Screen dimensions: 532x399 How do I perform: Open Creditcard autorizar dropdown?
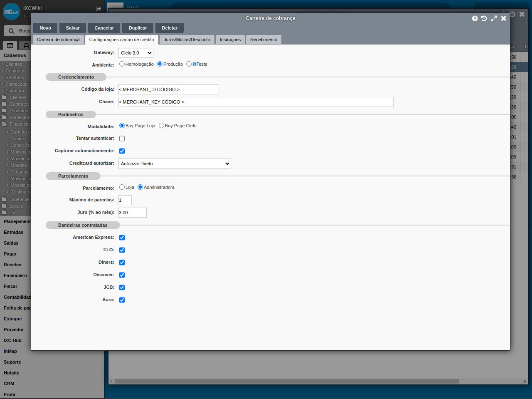point(175,164)
